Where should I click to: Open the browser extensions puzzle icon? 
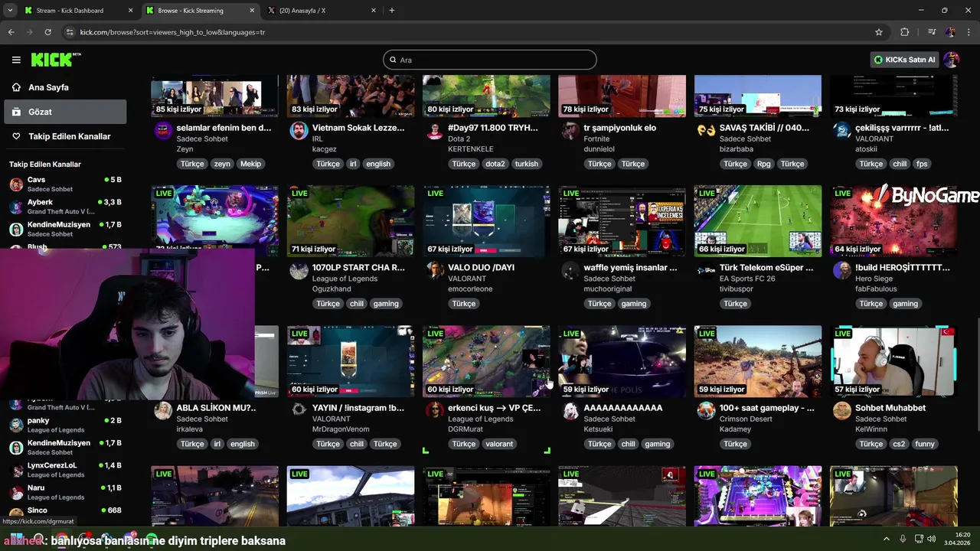coord(904,32)
